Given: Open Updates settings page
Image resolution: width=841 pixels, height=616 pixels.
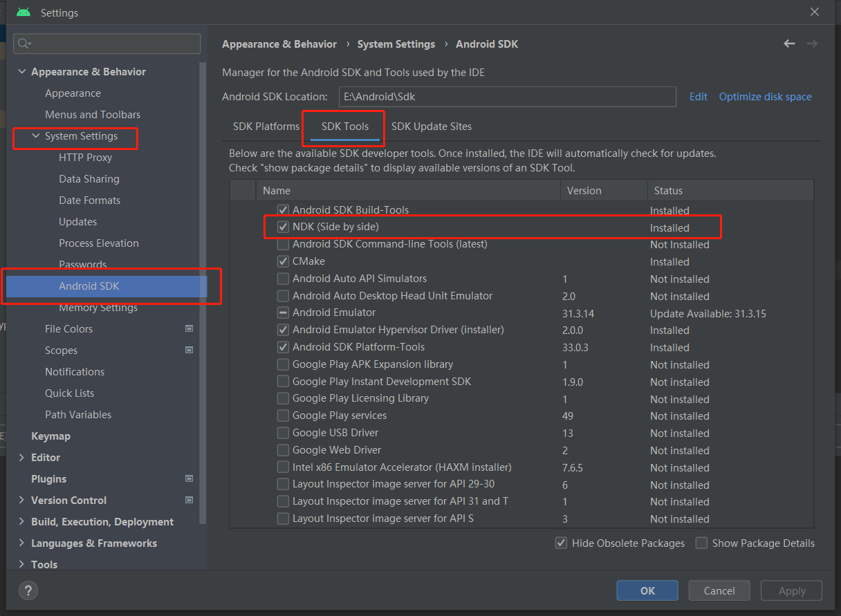Looking at the screenshot, I should [77, 222].
